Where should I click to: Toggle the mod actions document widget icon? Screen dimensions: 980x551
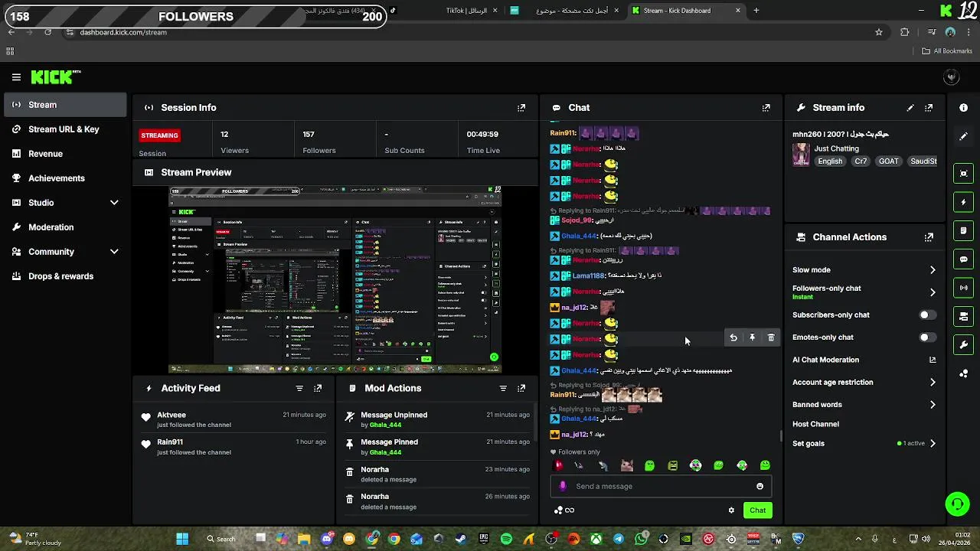pos(964,230)
